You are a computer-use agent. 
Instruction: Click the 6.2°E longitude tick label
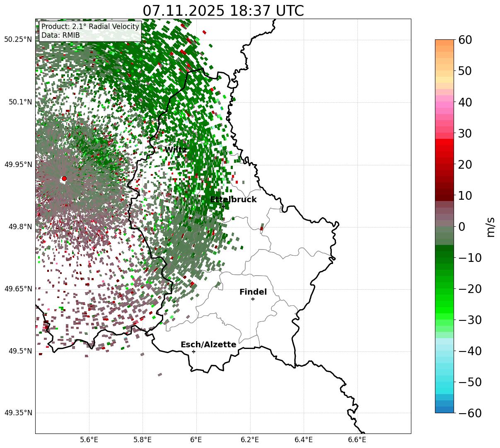pyautogui.click(x=250, y=440)
